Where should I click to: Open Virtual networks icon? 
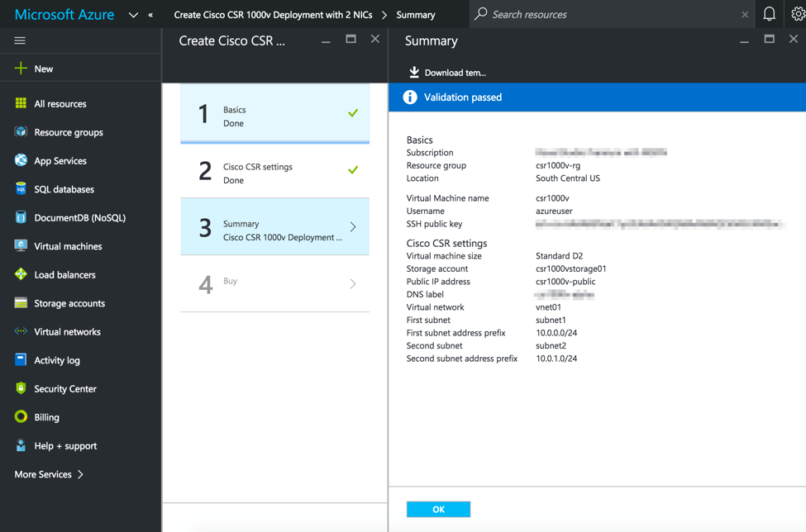(21, 331)
